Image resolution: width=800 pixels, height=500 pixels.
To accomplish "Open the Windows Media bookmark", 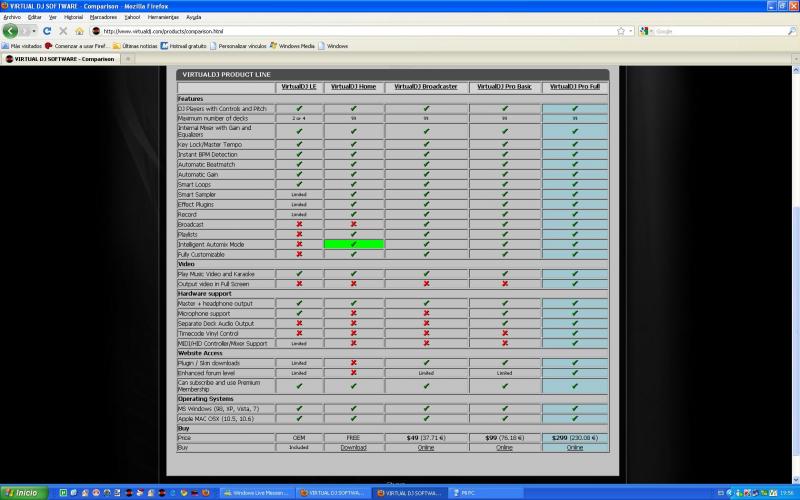I will click(x=292, y=46).
